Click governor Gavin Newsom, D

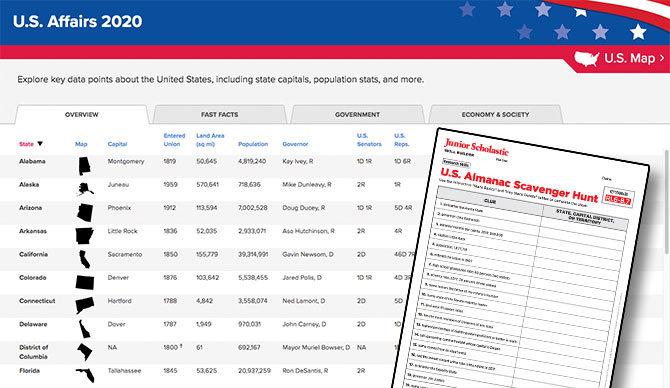click(x=308, y=254)
